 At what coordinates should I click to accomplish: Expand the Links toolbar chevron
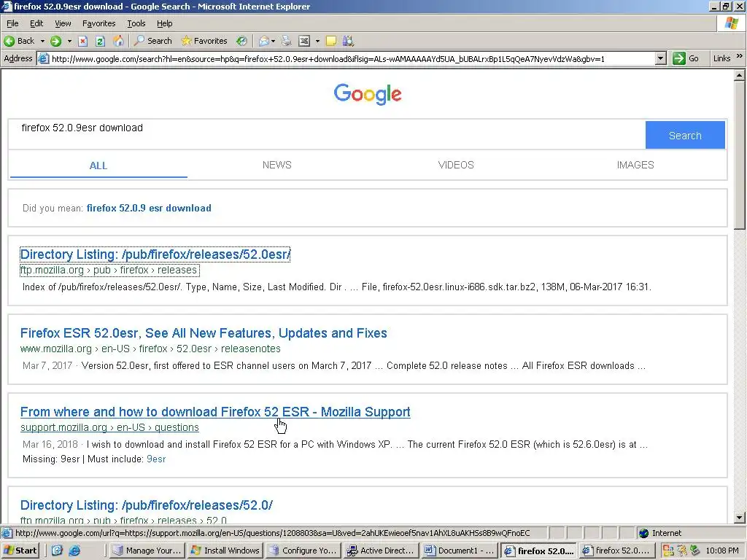[740, 56]
